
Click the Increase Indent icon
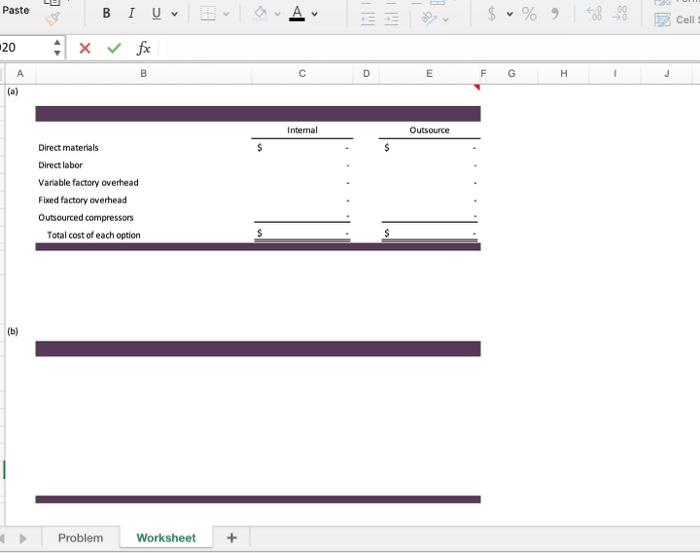[x=391, y=19]
